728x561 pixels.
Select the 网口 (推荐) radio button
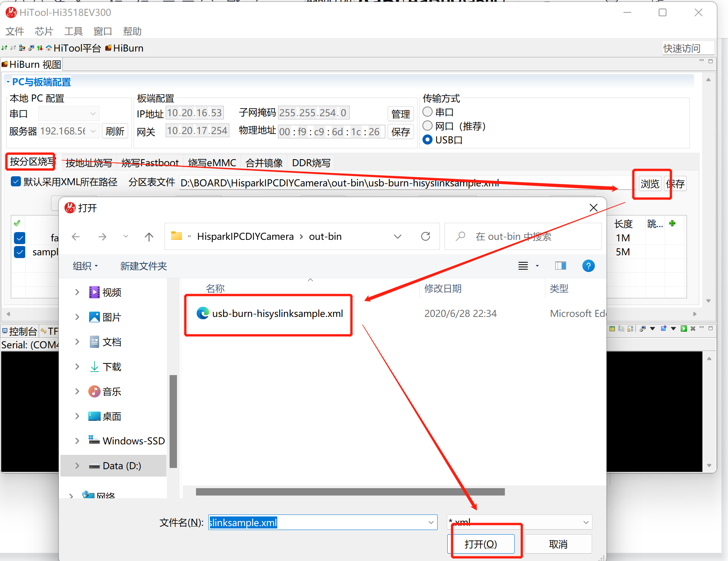428,126
